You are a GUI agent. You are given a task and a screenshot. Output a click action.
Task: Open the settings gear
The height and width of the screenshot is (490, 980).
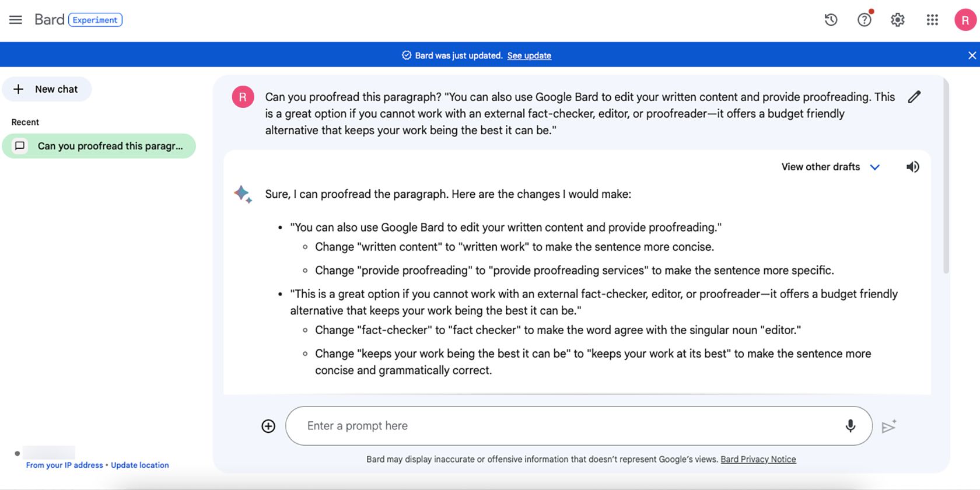point(897,20)
